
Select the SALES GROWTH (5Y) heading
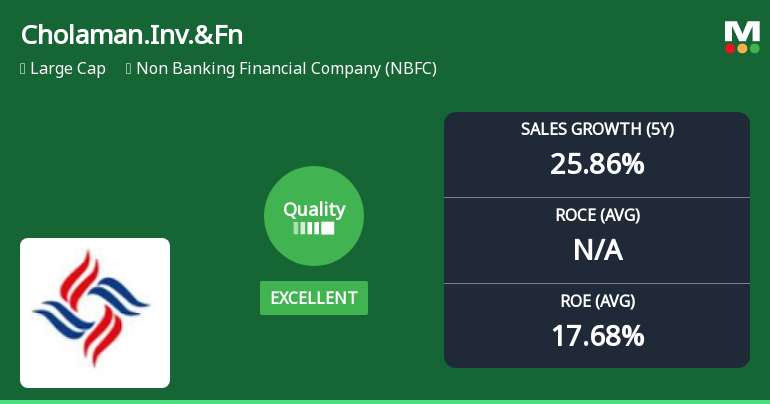point(597,130)
